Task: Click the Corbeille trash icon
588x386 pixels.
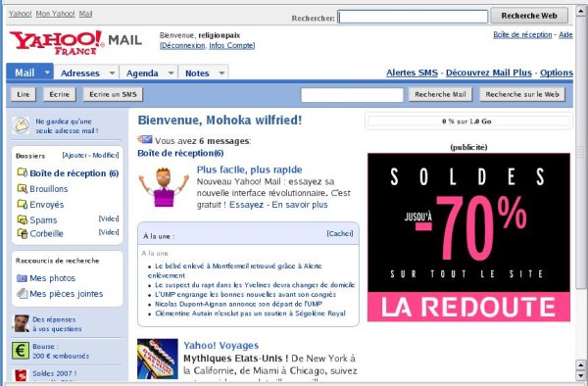Action: 23,233
